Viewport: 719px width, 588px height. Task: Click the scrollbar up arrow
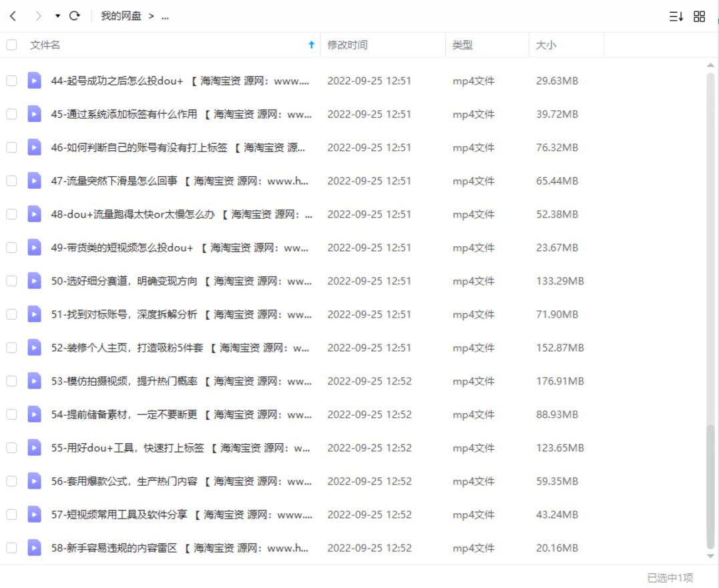coord(710,65)
